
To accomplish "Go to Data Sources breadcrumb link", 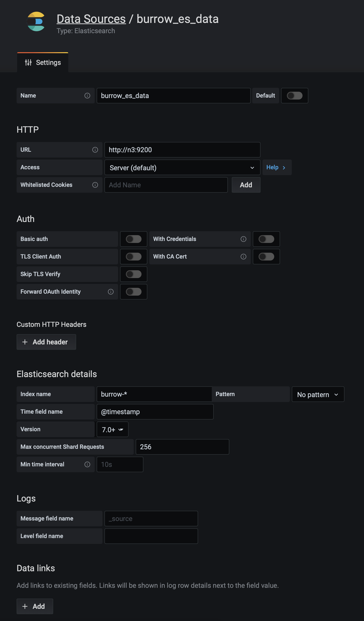I will (91, 19).
